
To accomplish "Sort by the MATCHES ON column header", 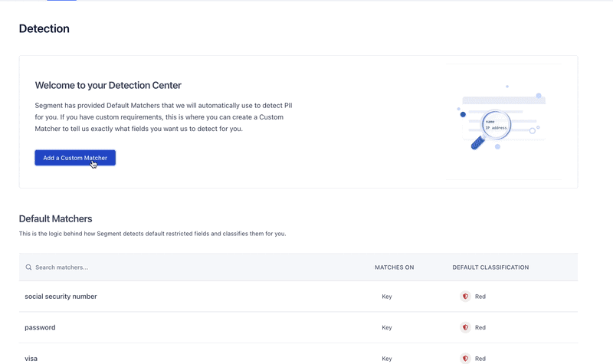I will (394, 267).
